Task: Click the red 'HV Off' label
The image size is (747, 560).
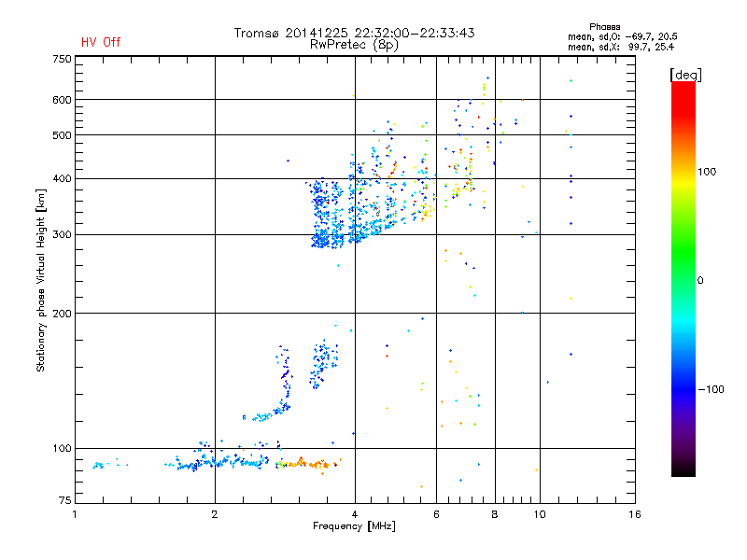Action: point(101,42)
